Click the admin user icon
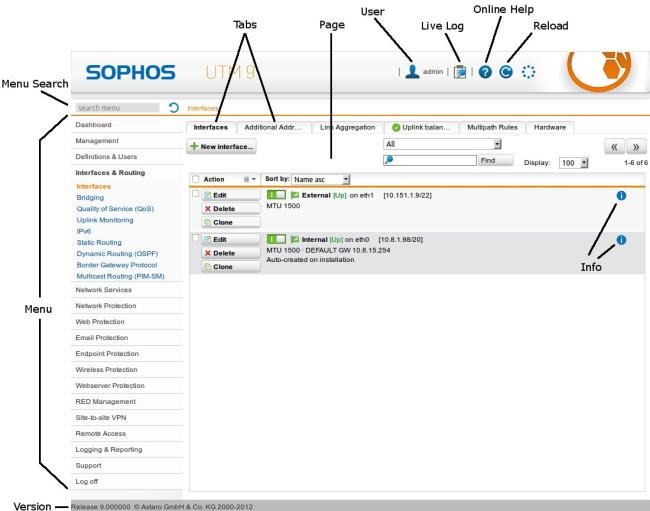 [x=411, y=74]
